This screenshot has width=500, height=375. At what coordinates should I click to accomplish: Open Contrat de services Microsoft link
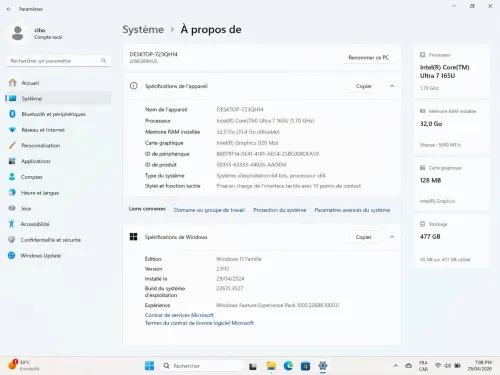[179, 315]
